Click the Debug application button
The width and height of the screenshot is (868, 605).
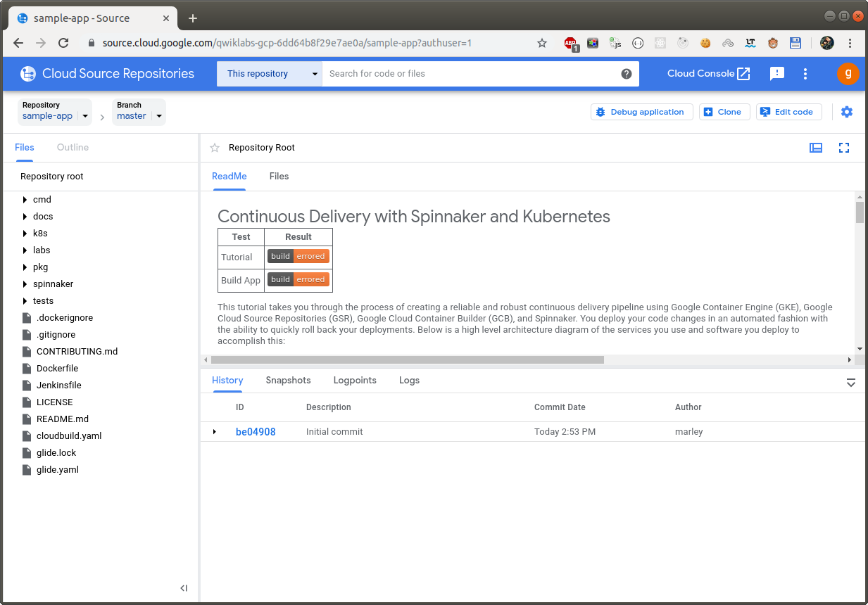[x=642, y=112]
